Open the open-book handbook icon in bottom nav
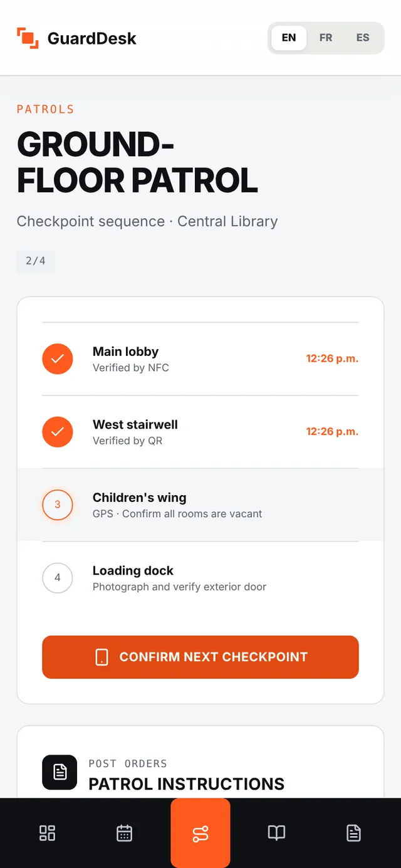Viewport: 401px width, 868px height. pyautogui.click(x=276, y=833)
